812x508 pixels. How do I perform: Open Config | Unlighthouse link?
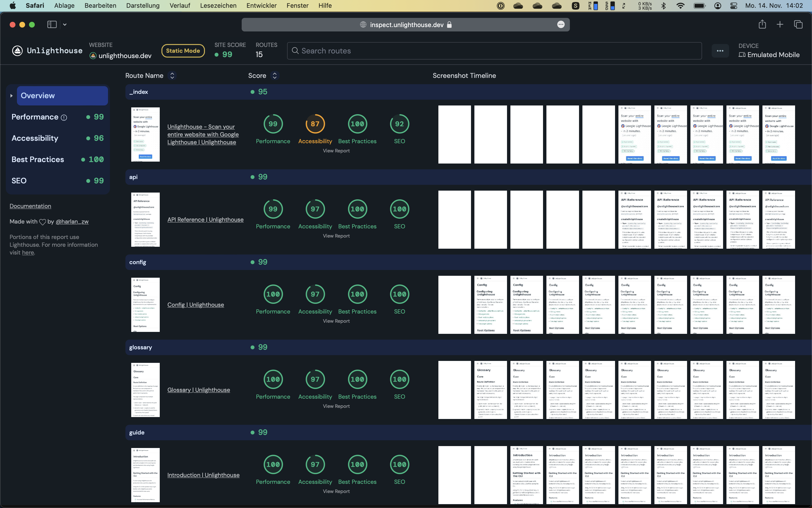pyautogui.click(x=196, y=305)
